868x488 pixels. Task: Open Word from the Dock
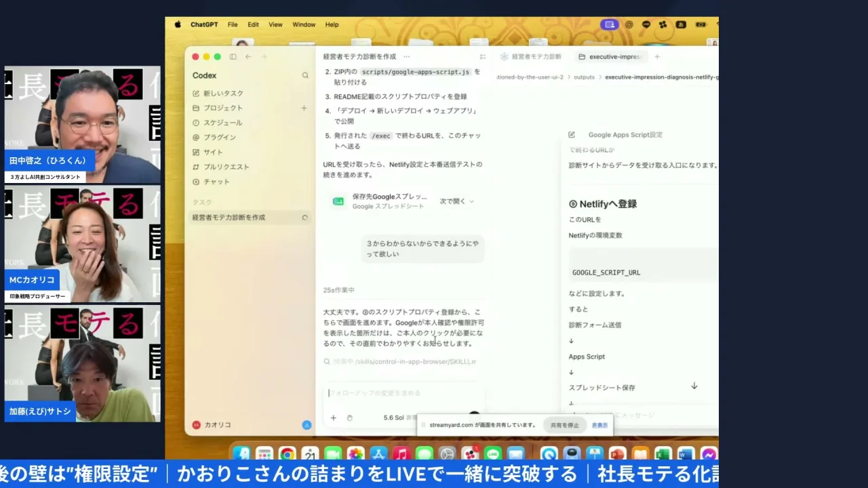click(x=686, y=454)
